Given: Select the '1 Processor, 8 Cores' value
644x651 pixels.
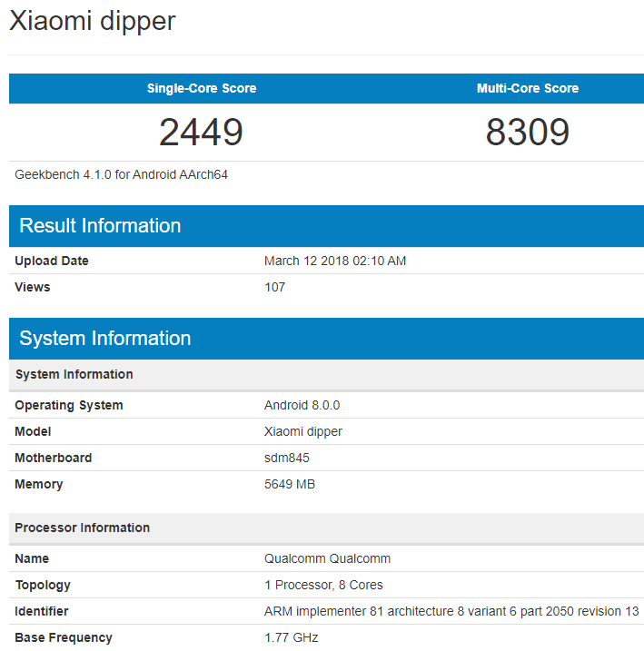Looking at the screenshot, I should [323, 585].
